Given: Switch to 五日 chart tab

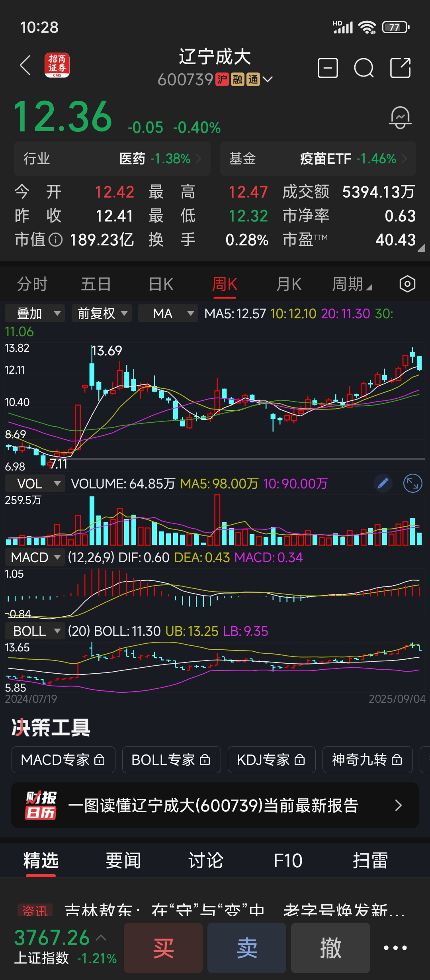Looking at the screenshot, I should (96, 284).
